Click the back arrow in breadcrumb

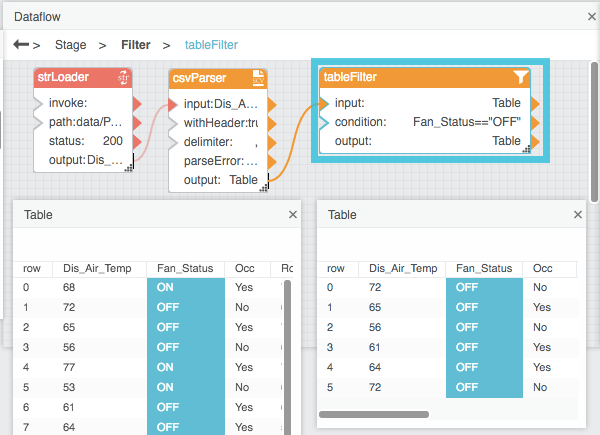(20, 45)
